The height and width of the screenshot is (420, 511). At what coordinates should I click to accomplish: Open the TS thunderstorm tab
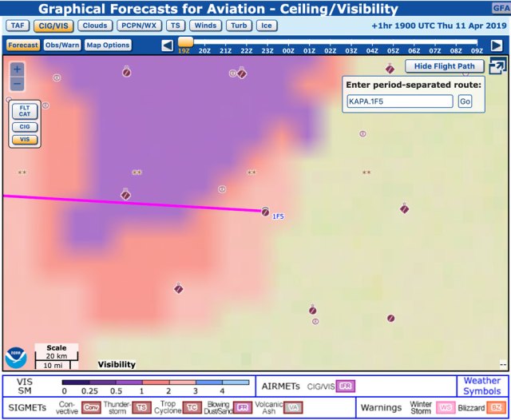176,26
